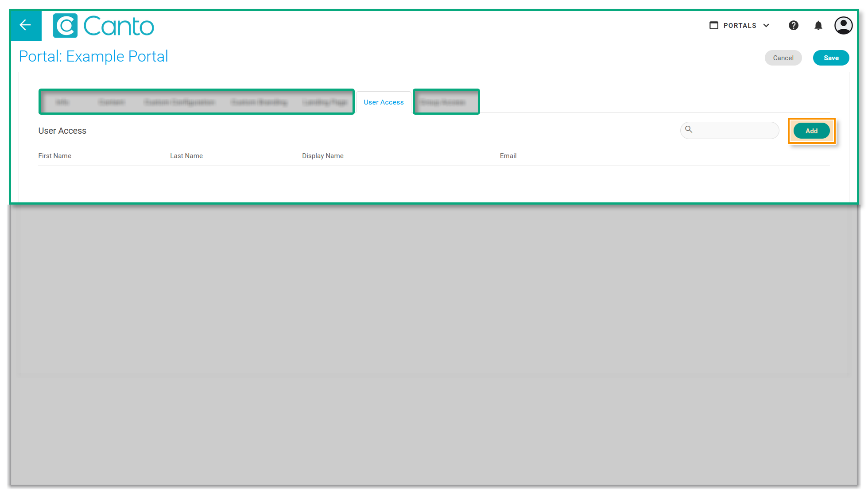Select the User Access tab
The height and width of the screenshot is (496, 868).
pos(384,102)
